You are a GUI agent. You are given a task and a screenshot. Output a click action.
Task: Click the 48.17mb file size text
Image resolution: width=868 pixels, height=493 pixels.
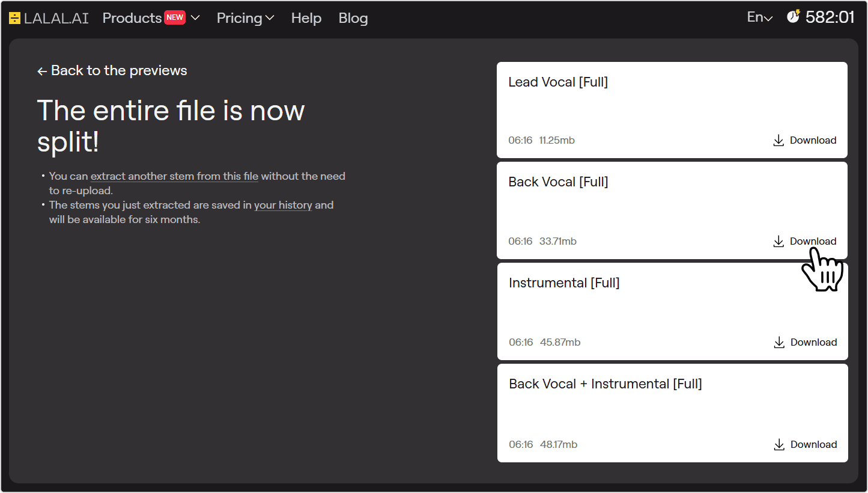(x=558, y=444)
